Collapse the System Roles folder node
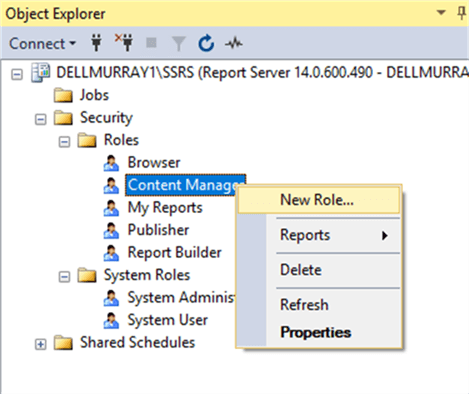This screenshot has height=394, width=469. pos(64,277)
